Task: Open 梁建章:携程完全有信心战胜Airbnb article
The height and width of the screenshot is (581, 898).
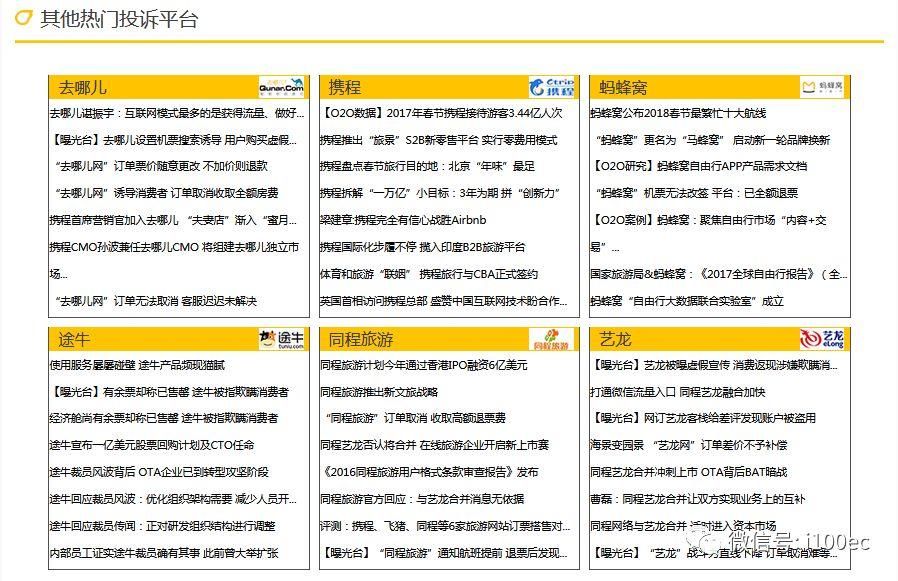Action: pyautogui.click(x=403, y=220)
